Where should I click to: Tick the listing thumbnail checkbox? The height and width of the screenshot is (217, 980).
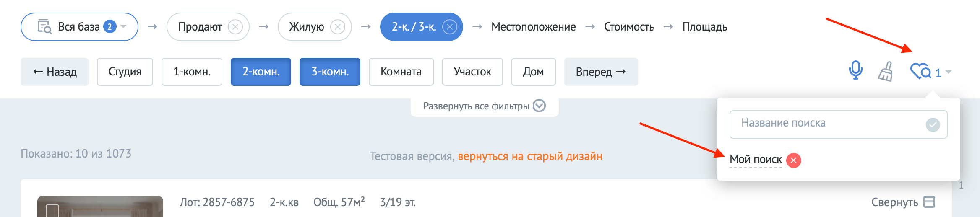tap(52, 210)
